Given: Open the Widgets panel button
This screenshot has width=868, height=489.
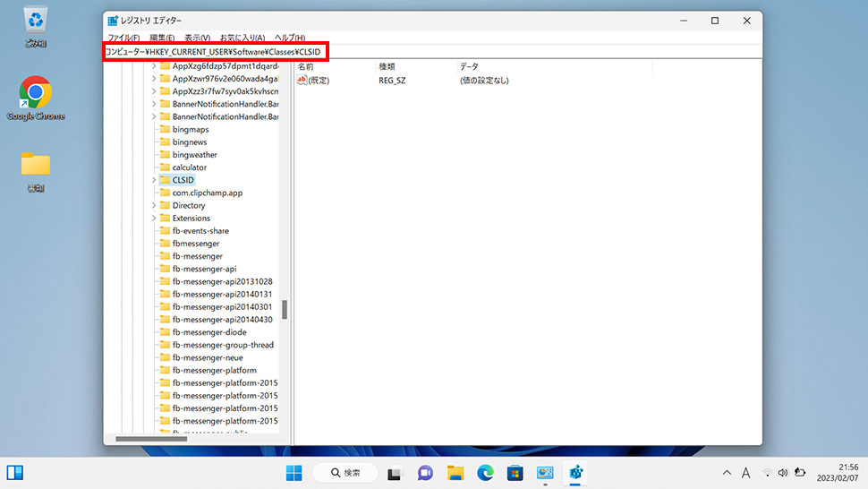Looking at the screenshot, I should (15, 473).
